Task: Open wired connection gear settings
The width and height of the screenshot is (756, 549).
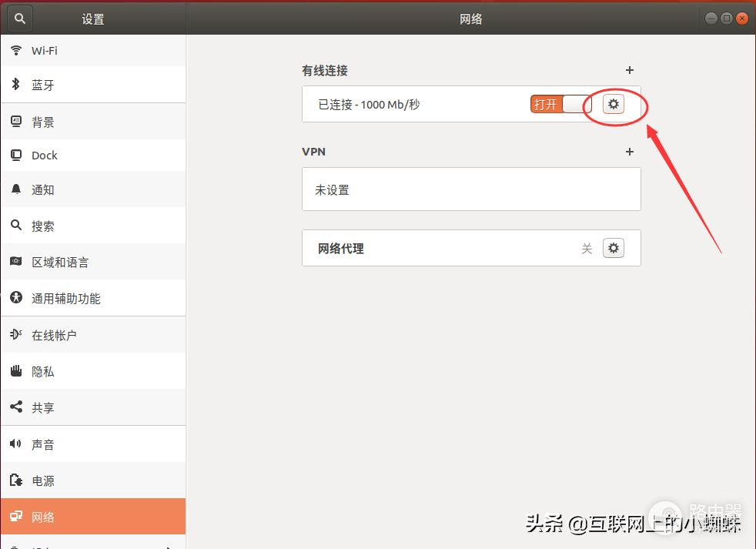Action: 613,104
